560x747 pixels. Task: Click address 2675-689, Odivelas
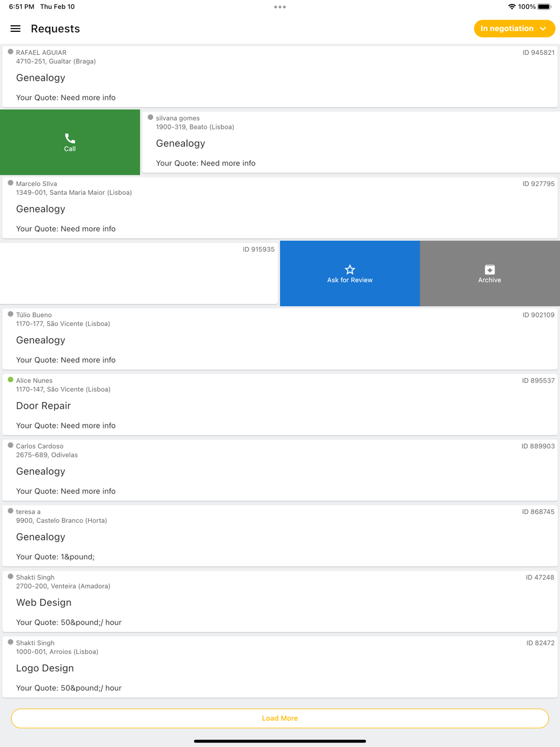click(x=47, y=455)
